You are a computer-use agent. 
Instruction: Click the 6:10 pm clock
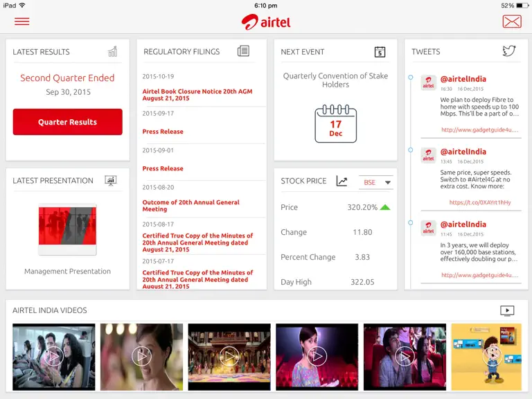click(x=266, y=6)
